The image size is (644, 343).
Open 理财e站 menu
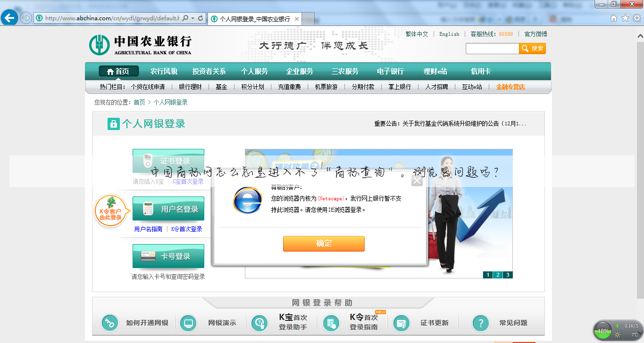pyautogui.click(x=435, y=71)
